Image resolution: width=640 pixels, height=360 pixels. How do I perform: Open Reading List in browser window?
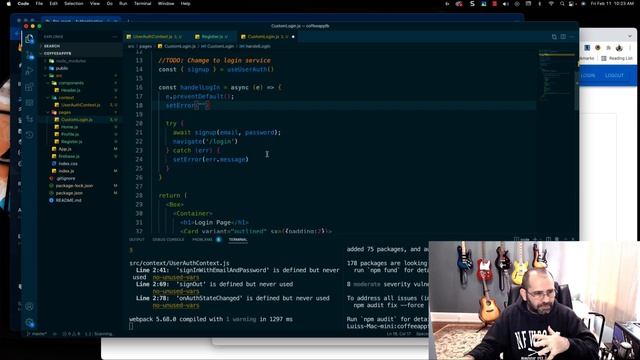[x=617, y=58]
